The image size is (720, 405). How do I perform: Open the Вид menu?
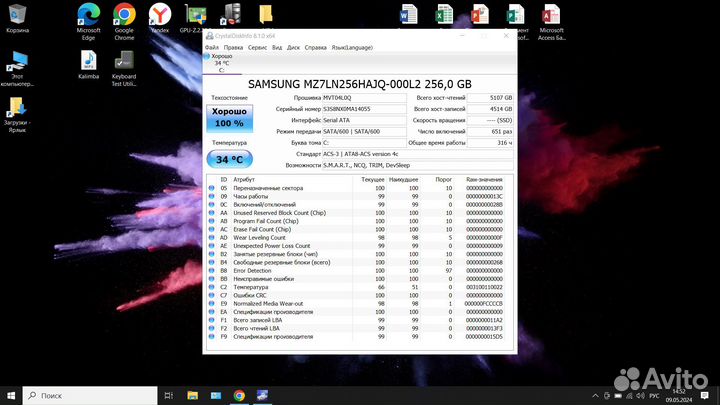point(277,47)
